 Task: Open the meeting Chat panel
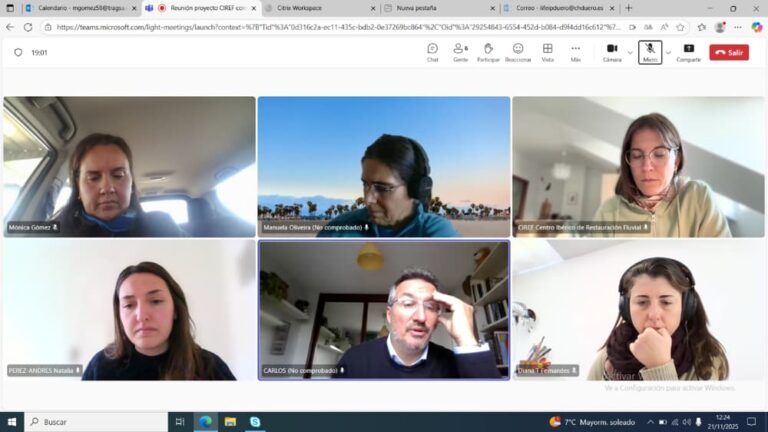(x=432, y=52)
